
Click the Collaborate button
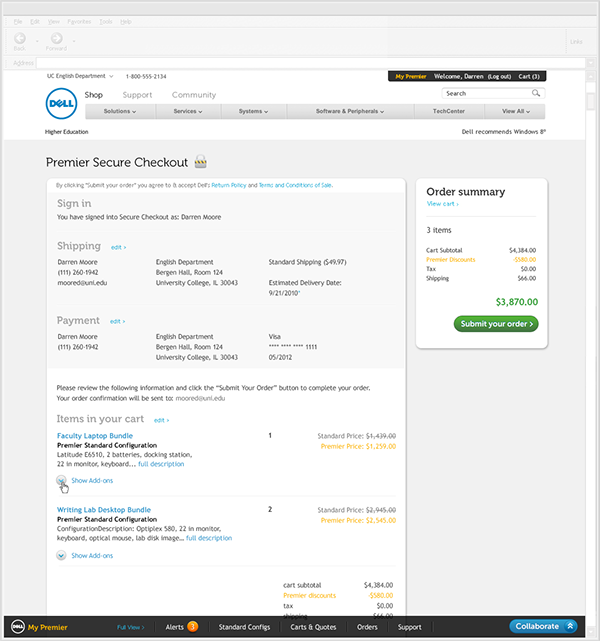(543, 626)
